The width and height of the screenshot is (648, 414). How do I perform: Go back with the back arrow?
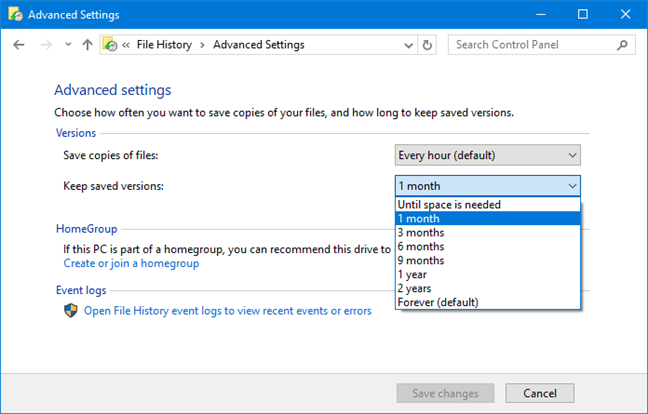pos(19,45)
